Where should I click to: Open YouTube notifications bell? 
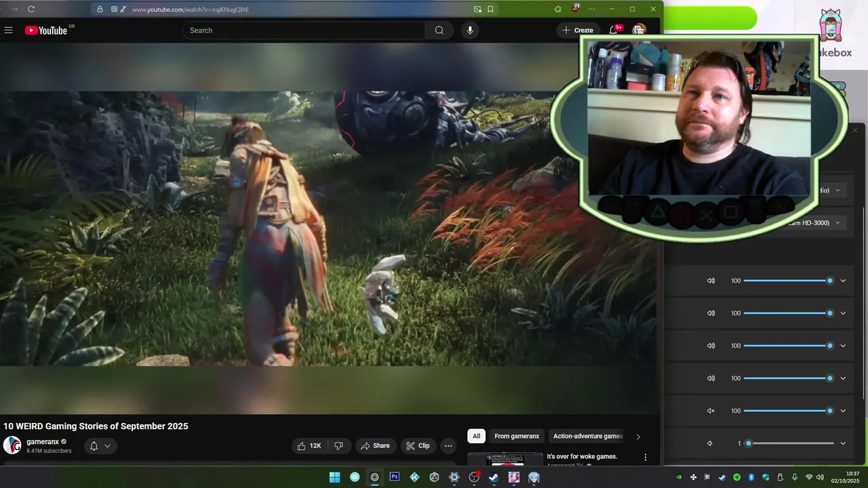point(614,30)
